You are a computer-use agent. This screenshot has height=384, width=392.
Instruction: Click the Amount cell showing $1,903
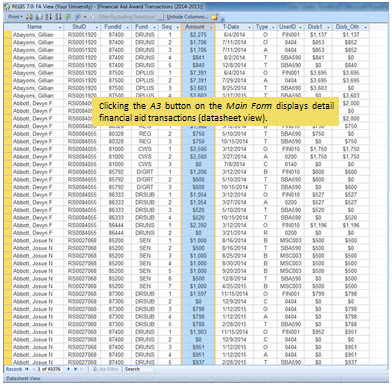click(199, 332)
